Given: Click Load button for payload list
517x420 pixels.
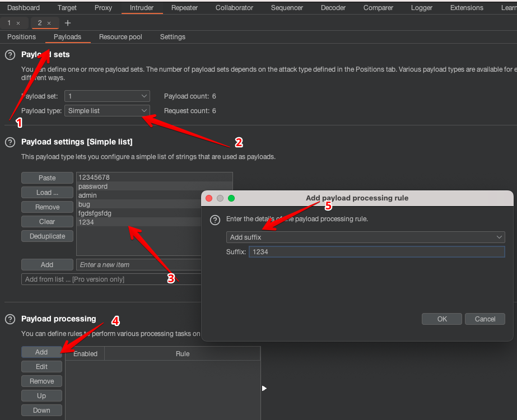Looking at the screenshot, I should click(47, 193).
